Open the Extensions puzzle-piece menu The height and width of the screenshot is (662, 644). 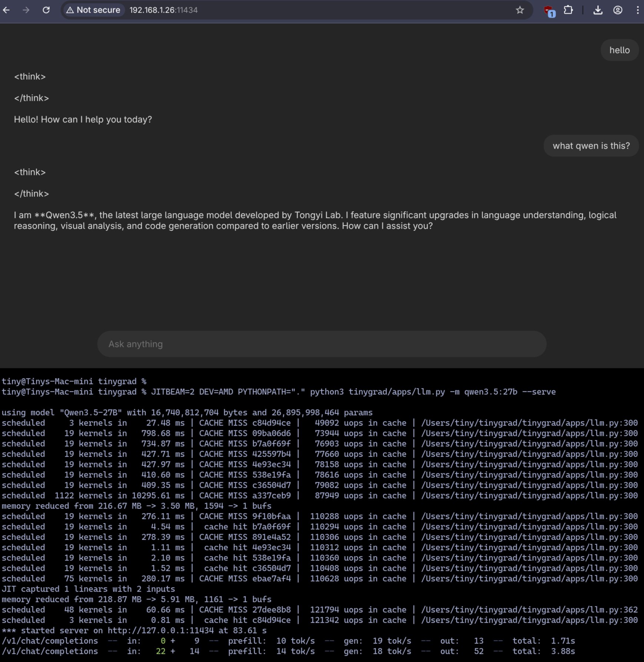click(568, 10)
